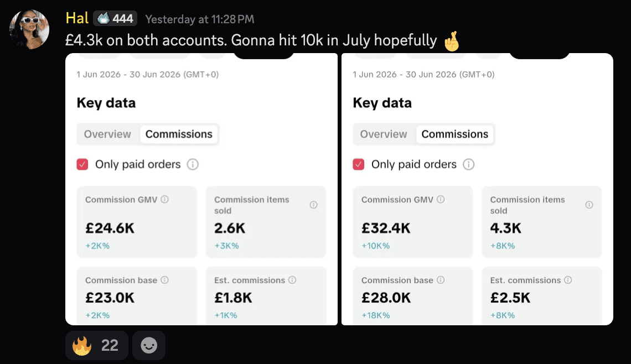Select Commissions tab in right screenshot
Image resolution: width=631 pixels, height=364 pixels.
tap(455, 134)
